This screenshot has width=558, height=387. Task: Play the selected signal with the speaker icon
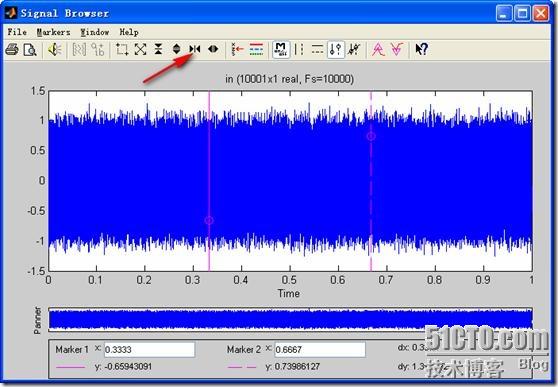tap(55, 49)
